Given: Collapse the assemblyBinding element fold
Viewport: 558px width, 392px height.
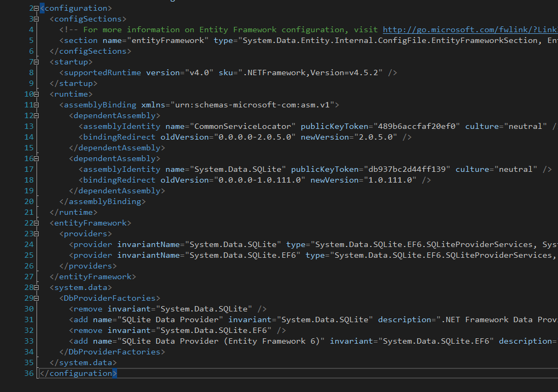Looking at the screenshot, I should coord(37,104).
